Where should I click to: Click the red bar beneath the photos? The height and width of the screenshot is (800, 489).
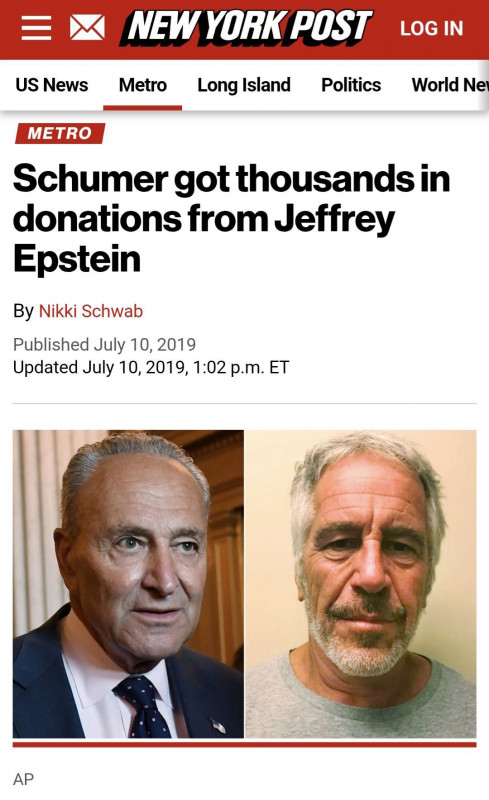pyautogui.click(x=244, y=745)
